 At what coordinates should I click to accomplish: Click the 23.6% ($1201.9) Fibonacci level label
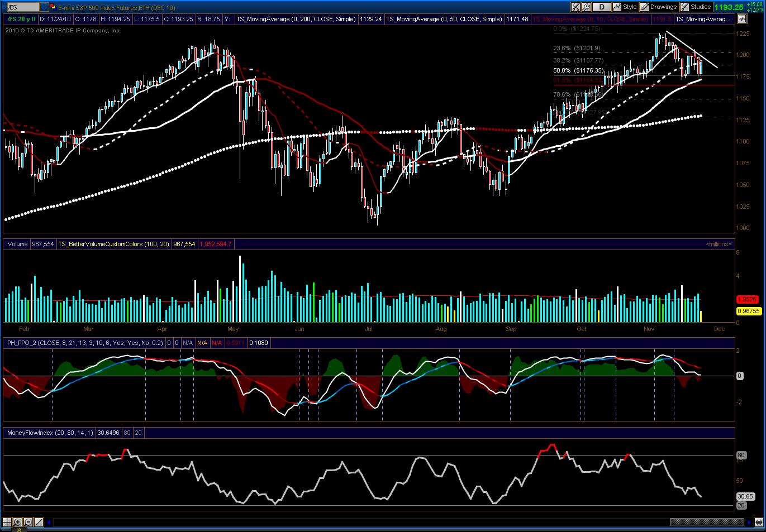coord(577,49)
